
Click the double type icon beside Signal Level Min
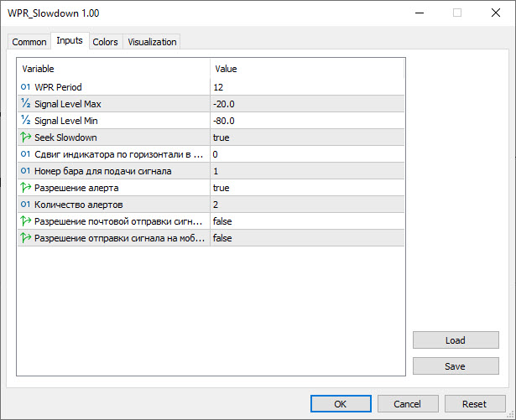[25, 121]
